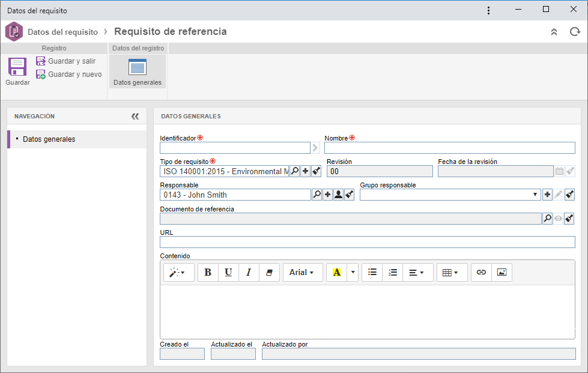Click the Datos del registro tab
588x373 pixels.
(x=138, y=48)
